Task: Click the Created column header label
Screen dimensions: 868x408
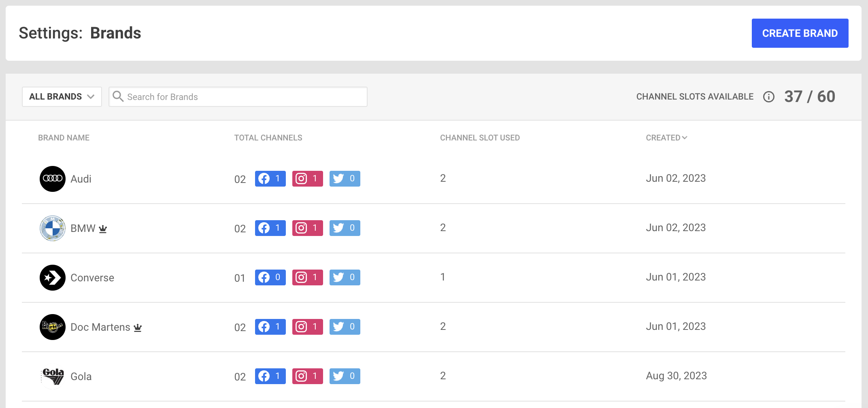Action: [663, 138]
